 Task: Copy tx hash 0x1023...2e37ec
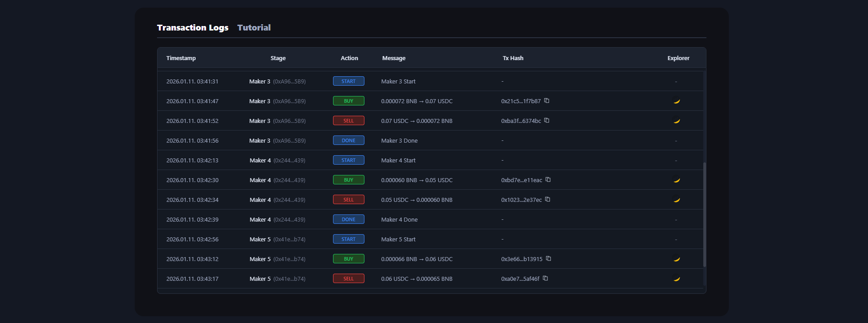point(548,200)
